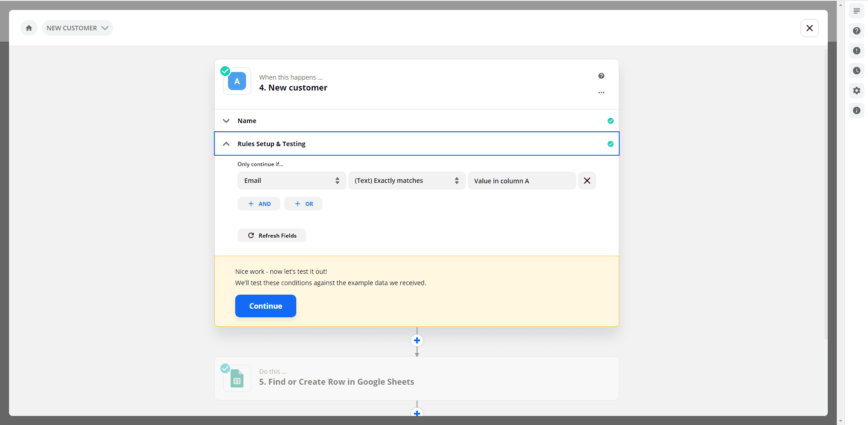Click the '4. New customer' step title

click(293, 88)
